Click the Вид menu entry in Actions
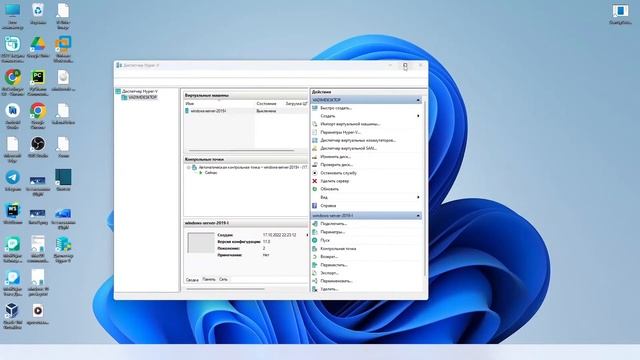 [324, 197]
